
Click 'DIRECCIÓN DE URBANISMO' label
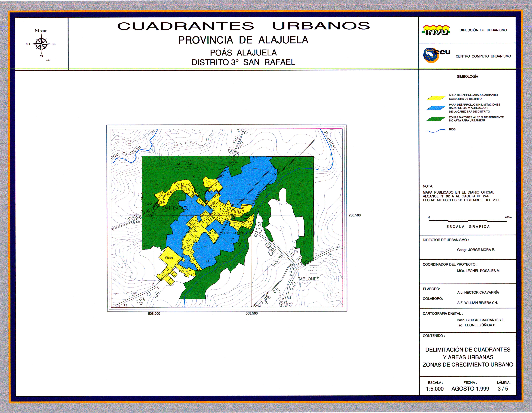coord(483,30)
